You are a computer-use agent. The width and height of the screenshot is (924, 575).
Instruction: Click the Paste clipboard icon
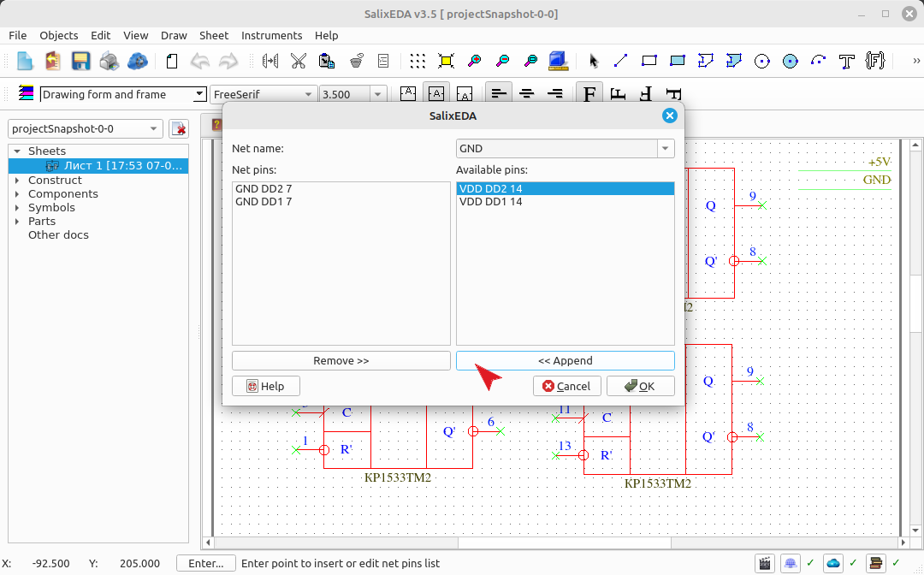pos(327,61)
